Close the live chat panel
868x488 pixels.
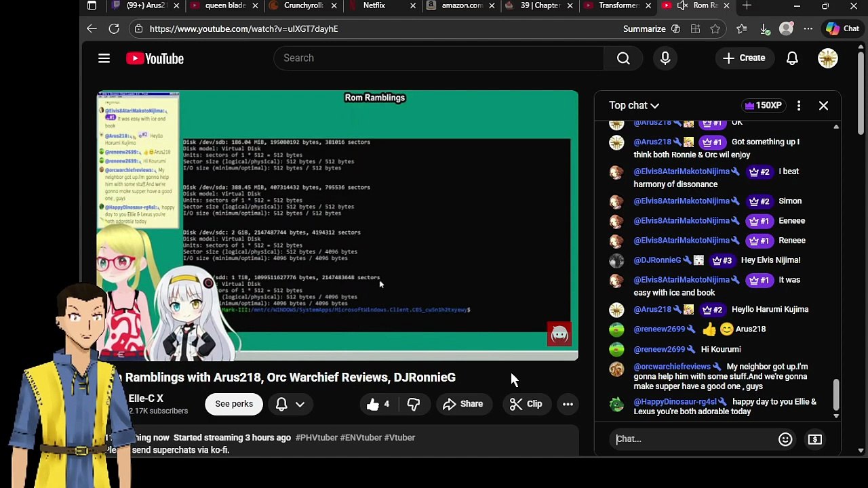[x=823, y=106]
